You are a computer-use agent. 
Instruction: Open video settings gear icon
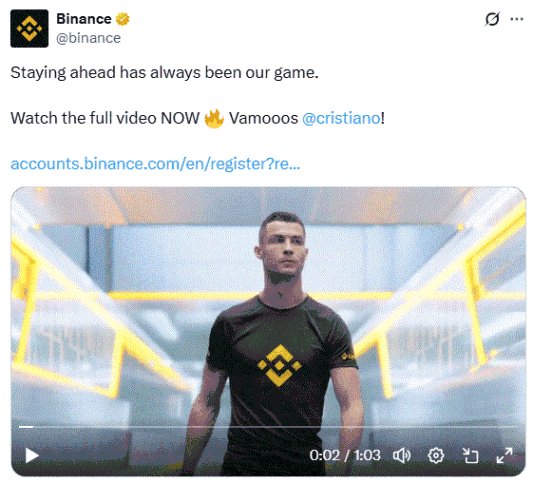[x=436, y=455]
